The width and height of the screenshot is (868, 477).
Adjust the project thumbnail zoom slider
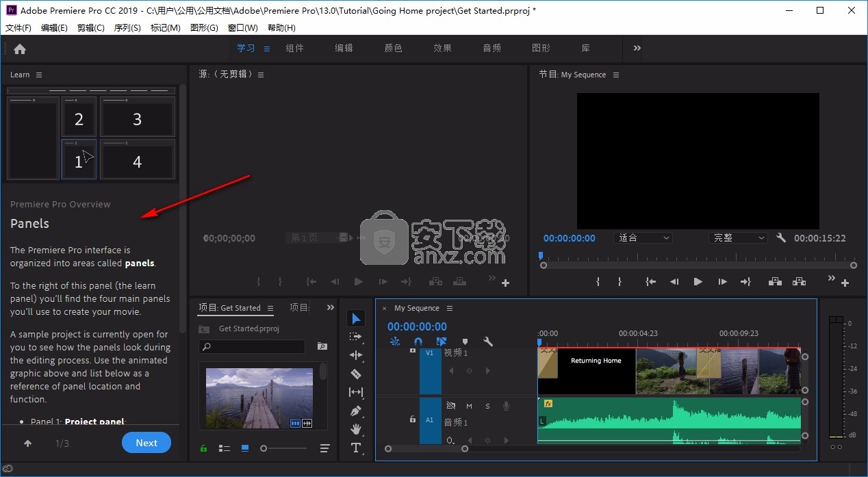click(264, 448)
